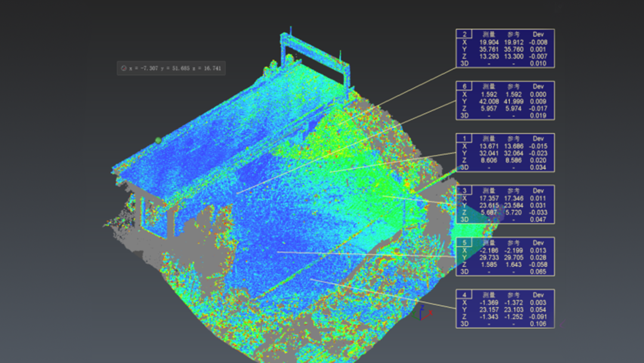Select annotation number 4 label tag
644x363 pixels.
pyautogui.click(x=465, y=294)
